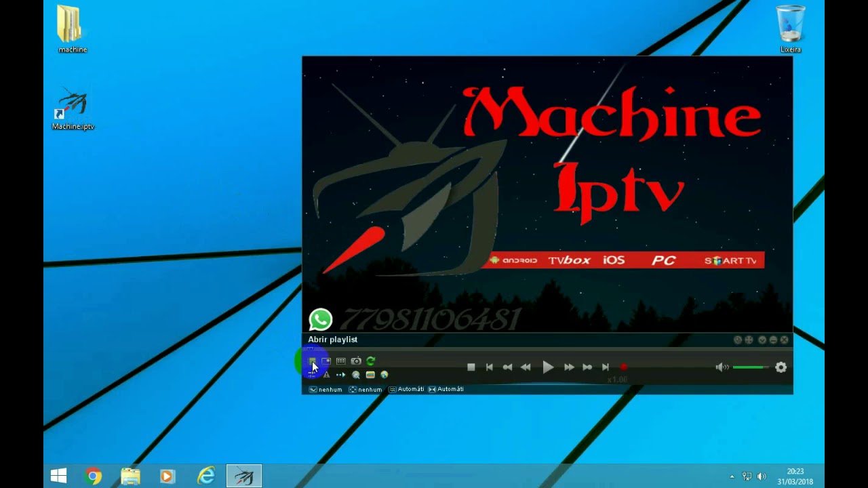Click the green refresh icon

pyautogui.click(x=370, y=361)
